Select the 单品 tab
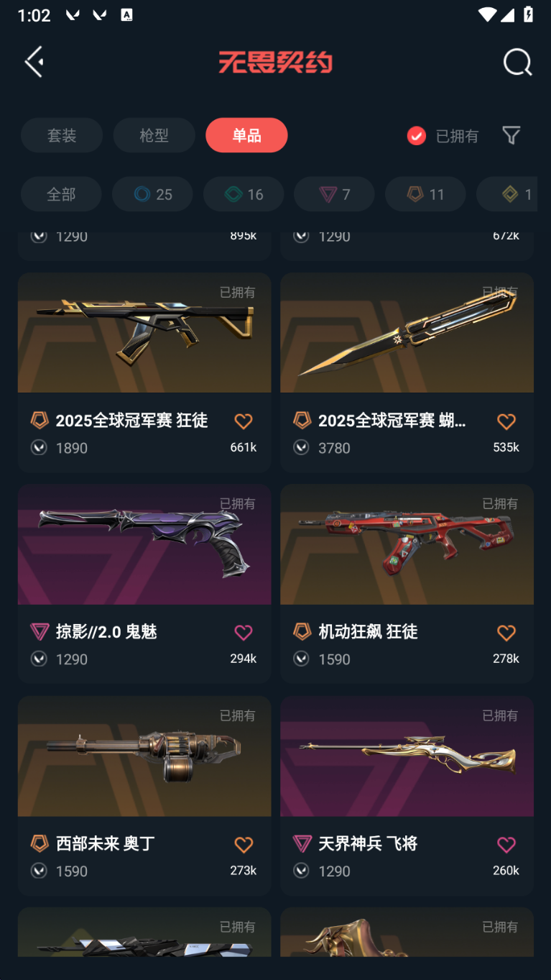The height and width of the screenshot is (980, 551). pyautogui.click(x=246, y=135)
